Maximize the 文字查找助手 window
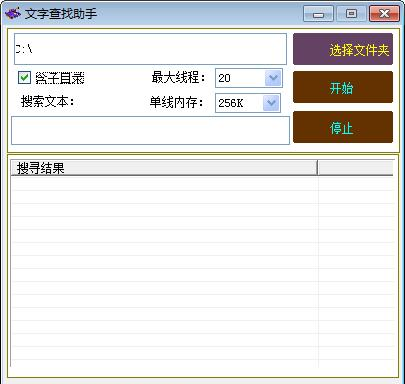Viewport: 405px width, 384px height. pos(351,14)
